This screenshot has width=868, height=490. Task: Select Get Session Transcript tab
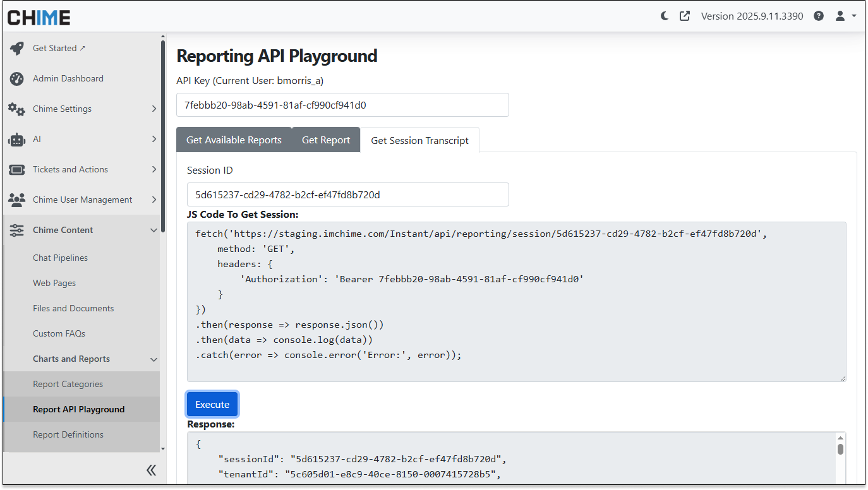tap(419, 140)
